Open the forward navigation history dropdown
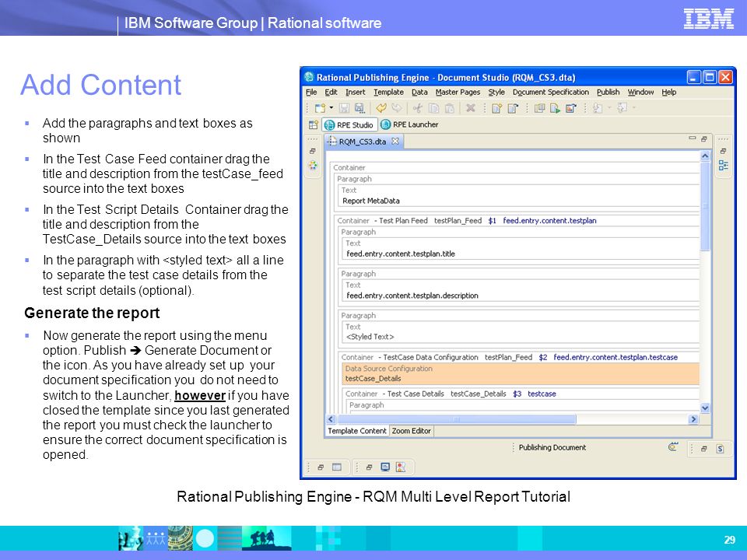747x560 pixels. (634, 108)
